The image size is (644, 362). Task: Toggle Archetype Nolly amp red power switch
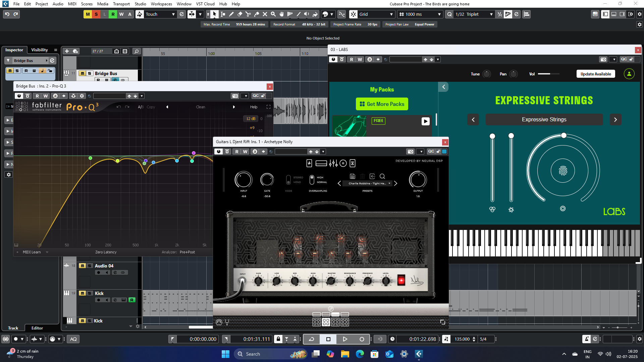(x=401, y=280)
